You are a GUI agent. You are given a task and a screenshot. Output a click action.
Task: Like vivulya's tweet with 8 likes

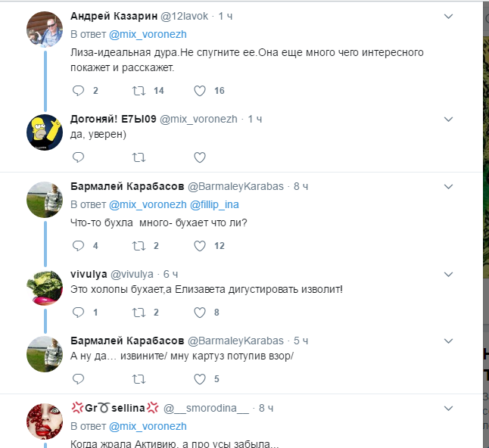[x=200, y=312]
